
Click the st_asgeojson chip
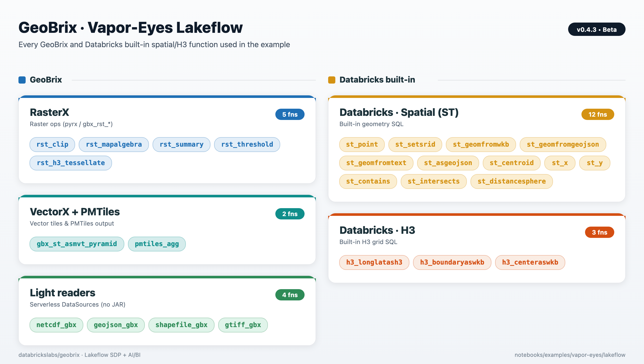[x=448, y=163]
